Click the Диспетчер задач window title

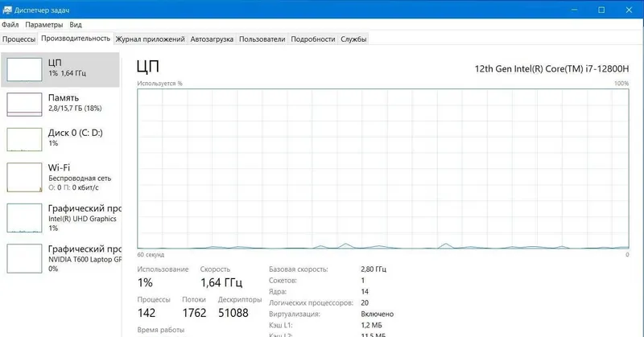click(x=42, y=10)
